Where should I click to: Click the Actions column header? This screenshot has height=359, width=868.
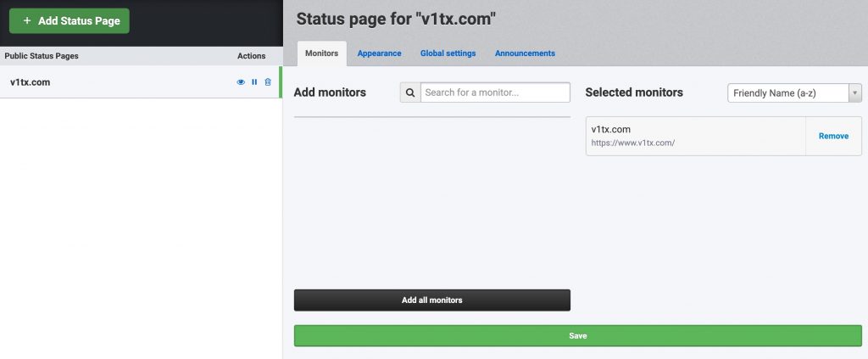click(251, 56)
